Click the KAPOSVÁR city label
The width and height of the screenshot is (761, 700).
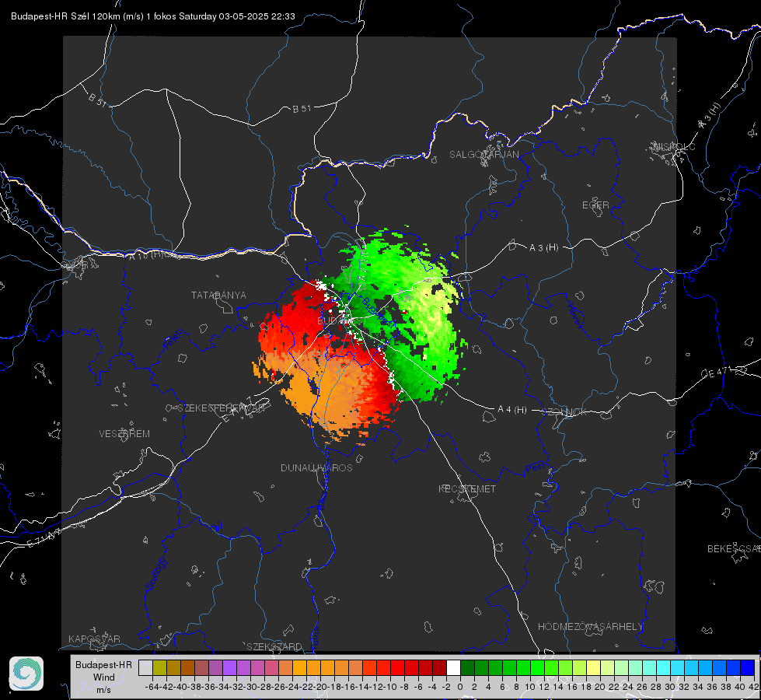94,639
